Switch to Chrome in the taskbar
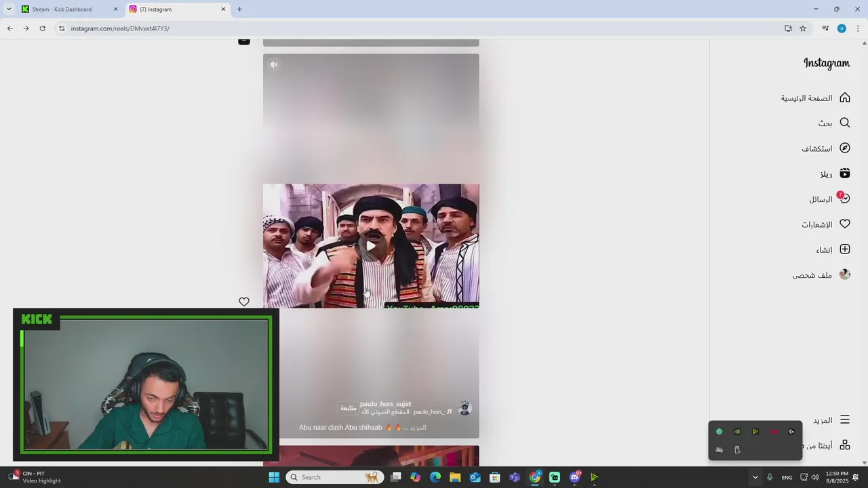Screen dimensions: 868x488 535,477
